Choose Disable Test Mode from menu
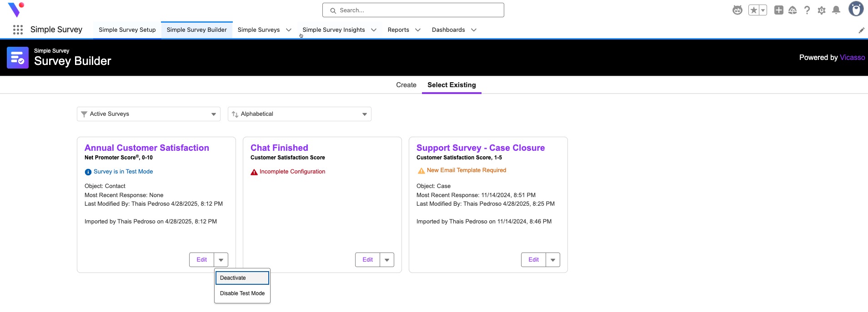 tap(242, 293)
